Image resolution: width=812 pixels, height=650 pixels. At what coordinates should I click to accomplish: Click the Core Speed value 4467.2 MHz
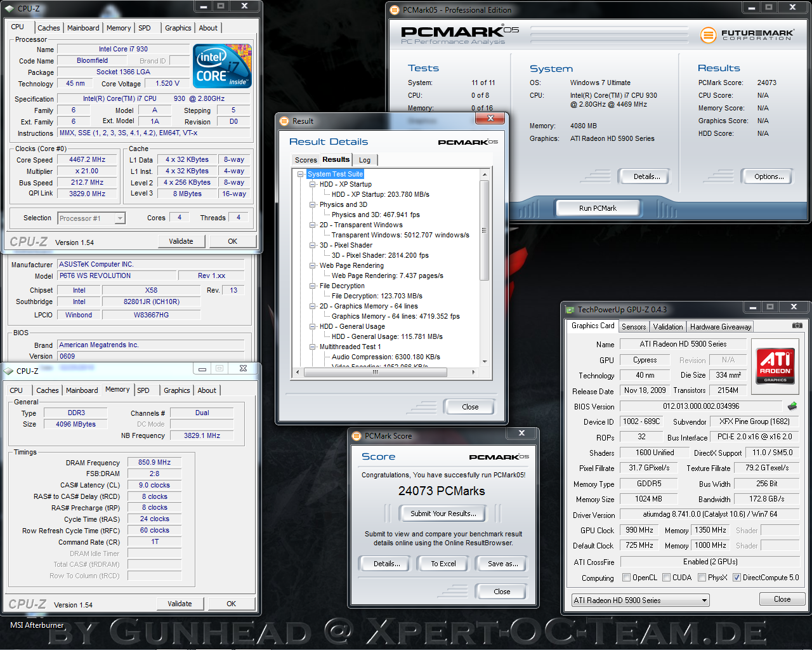[88, 160]
